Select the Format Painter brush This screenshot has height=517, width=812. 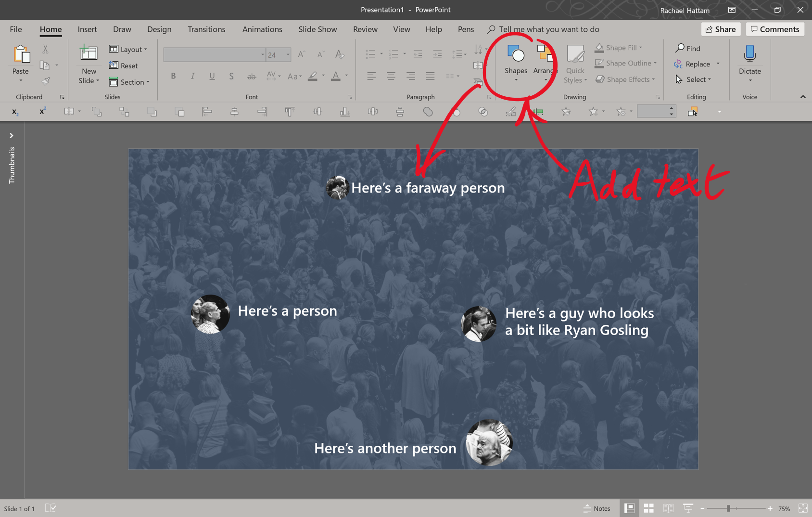pos(46,81)
